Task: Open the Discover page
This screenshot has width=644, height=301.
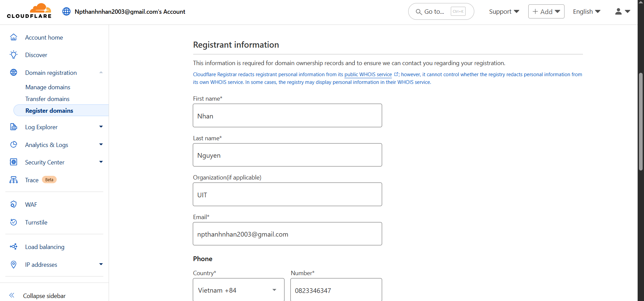Action: coord(36,55)
